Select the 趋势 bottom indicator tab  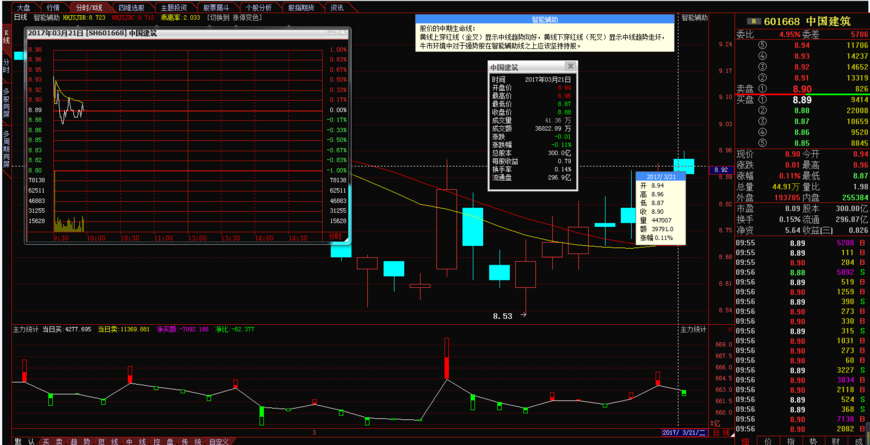(x=80, y=441)
